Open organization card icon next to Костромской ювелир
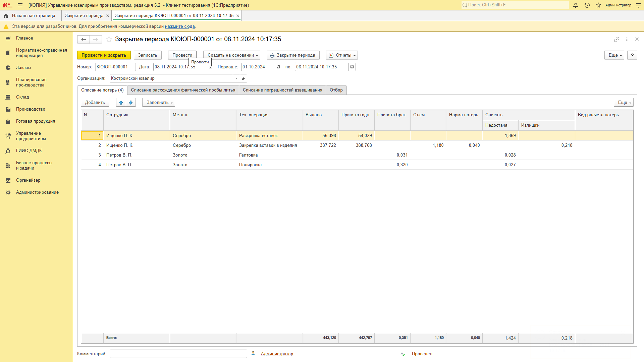Viewport: 644px width, 362px height. [x=244, y=78]
